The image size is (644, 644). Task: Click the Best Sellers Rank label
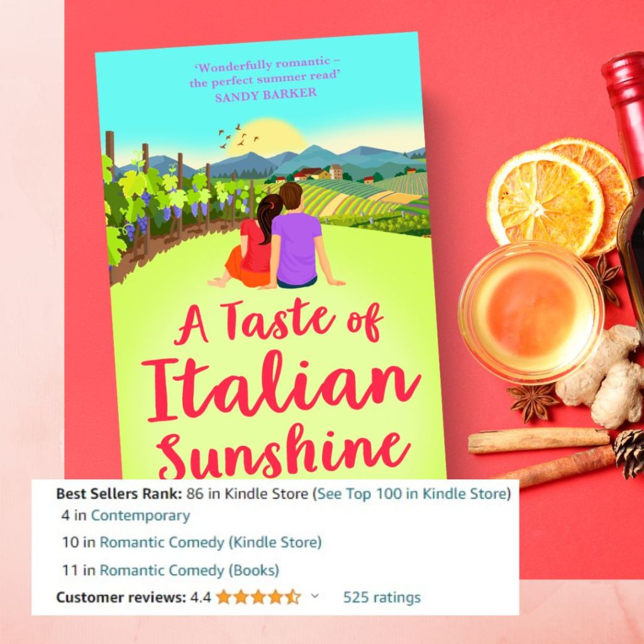tap(119, 493)
